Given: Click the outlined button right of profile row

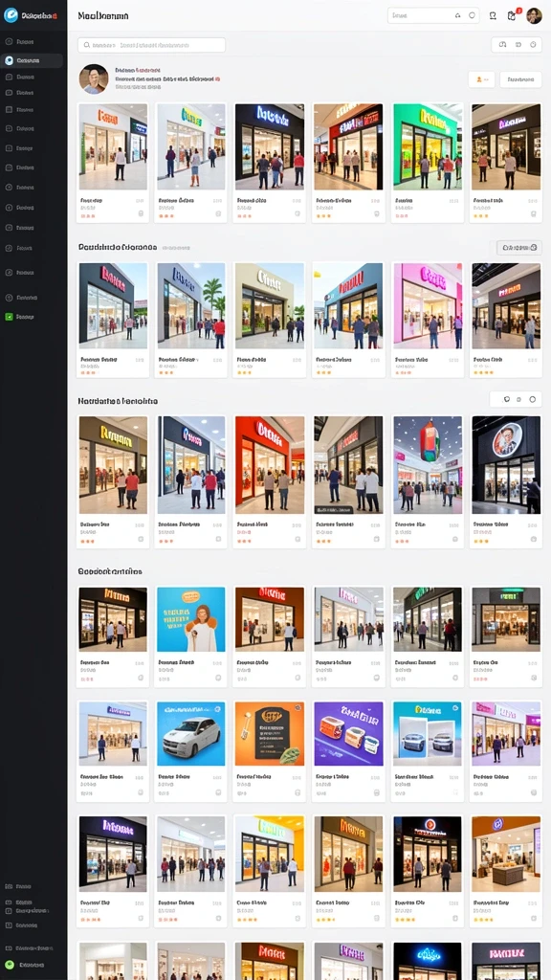Looking at the screenshot, I should tap(521, 79).
